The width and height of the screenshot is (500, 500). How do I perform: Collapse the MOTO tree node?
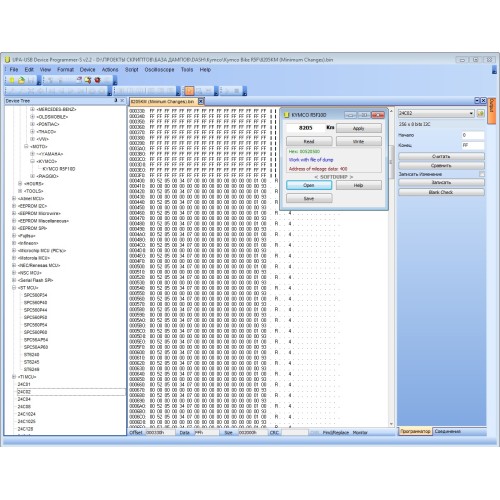[x=26, y=146]
